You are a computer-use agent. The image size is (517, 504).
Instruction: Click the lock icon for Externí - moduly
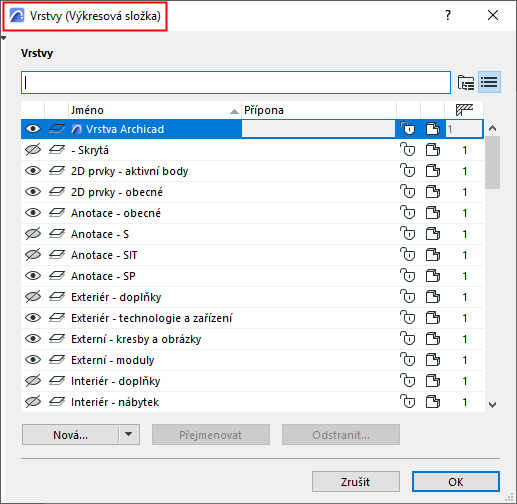[x=408, y=360]
